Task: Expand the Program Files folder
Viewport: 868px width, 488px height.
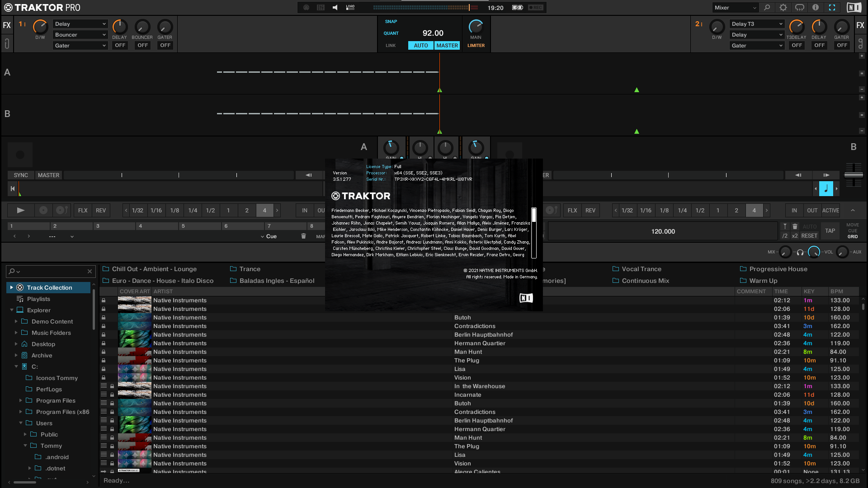Action: 21,401
